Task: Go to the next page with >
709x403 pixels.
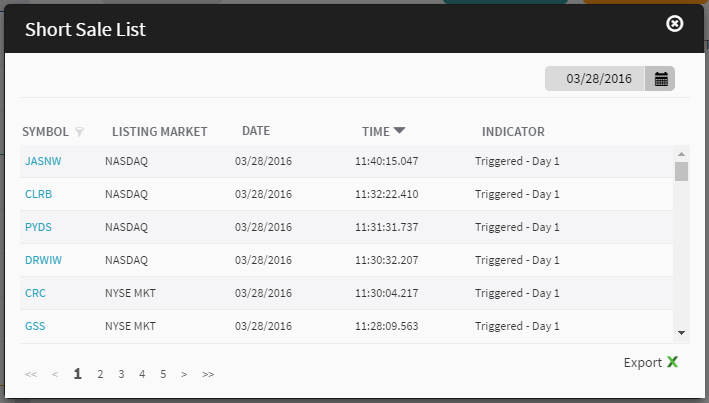Action: [184, 375]
